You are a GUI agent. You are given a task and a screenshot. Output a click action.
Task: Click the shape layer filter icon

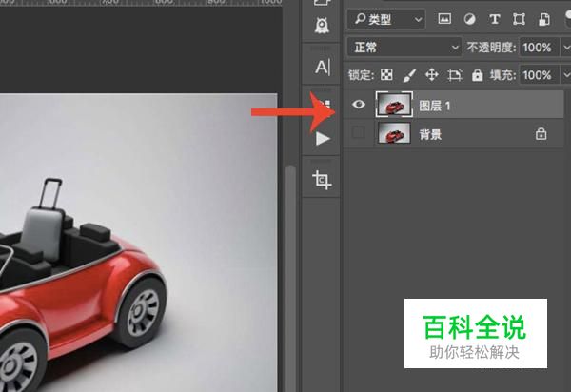click(519, 19)
